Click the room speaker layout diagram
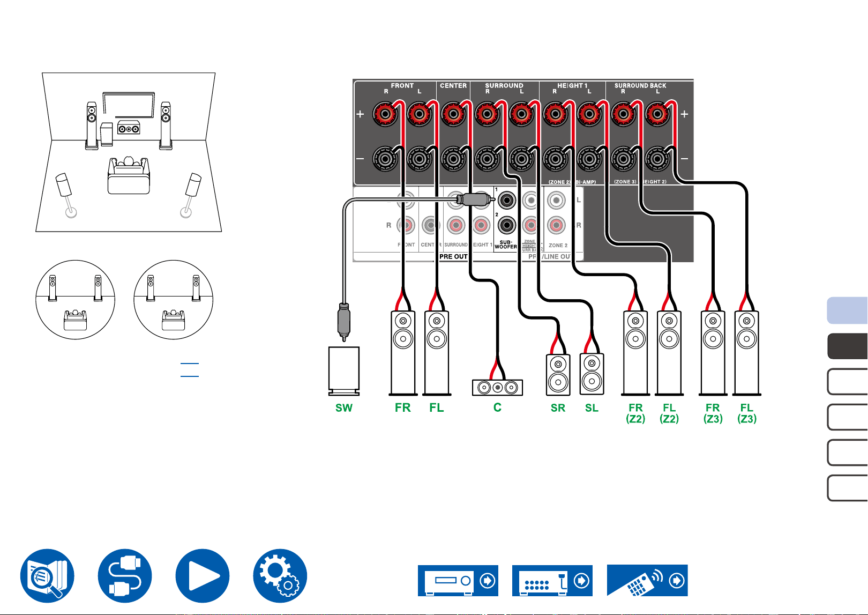Screen dimensions: 868x615 pyautogui.click(x=129, y=152)
